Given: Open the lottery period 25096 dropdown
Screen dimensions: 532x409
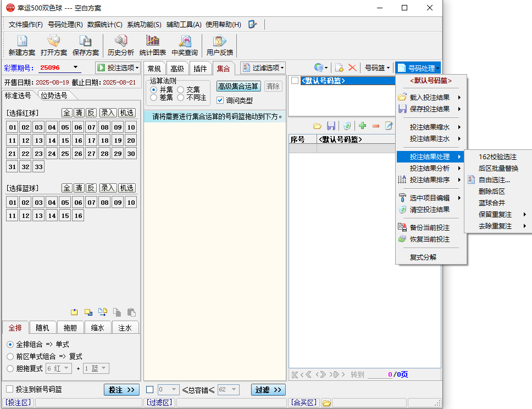Looking at the screenshot, I should click(76, 68).
